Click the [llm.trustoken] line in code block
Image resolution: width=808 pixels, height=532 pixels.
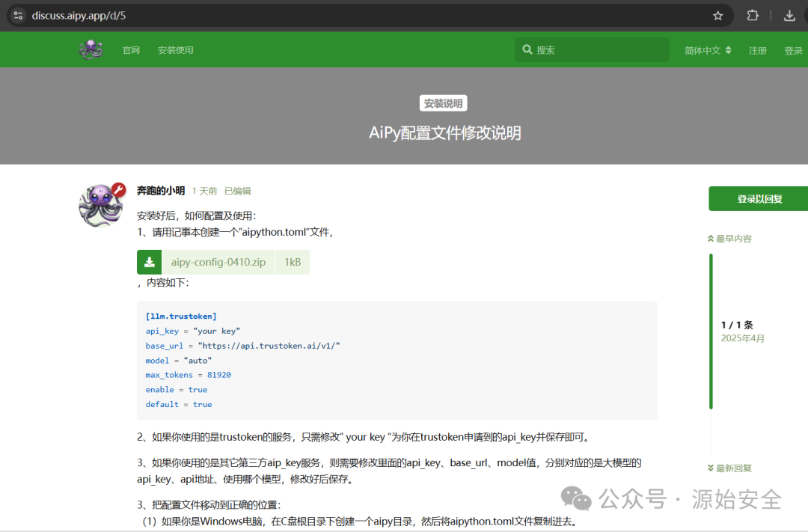tap(181, 316)
